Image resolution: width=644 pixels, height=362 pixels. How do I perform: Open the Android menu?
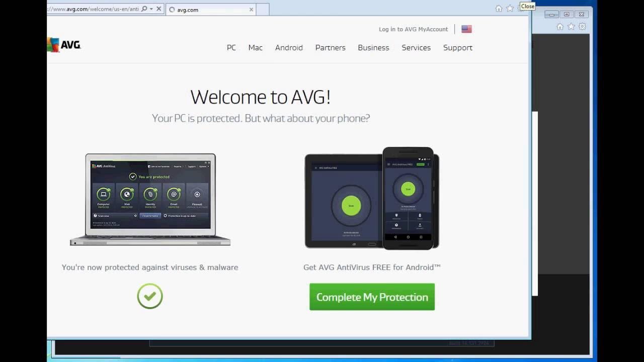point(289,48)
